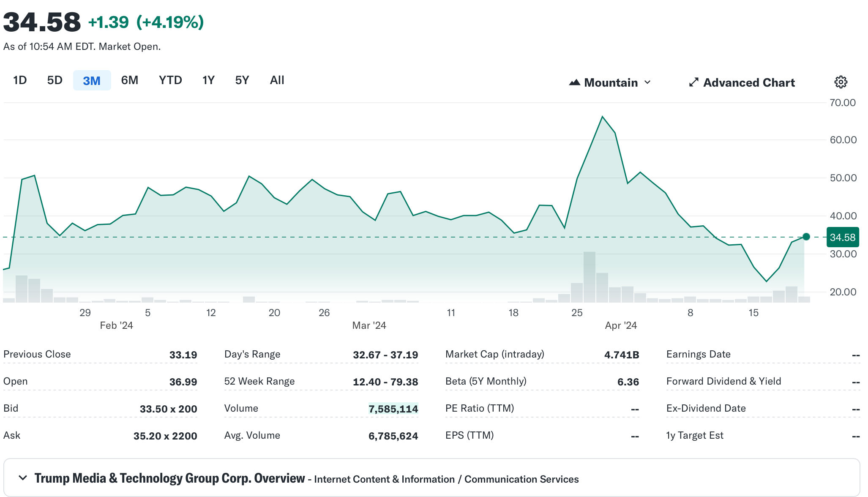
Task: Click the As of 10:54 AM EDT status text
Action: pos(82,46)
